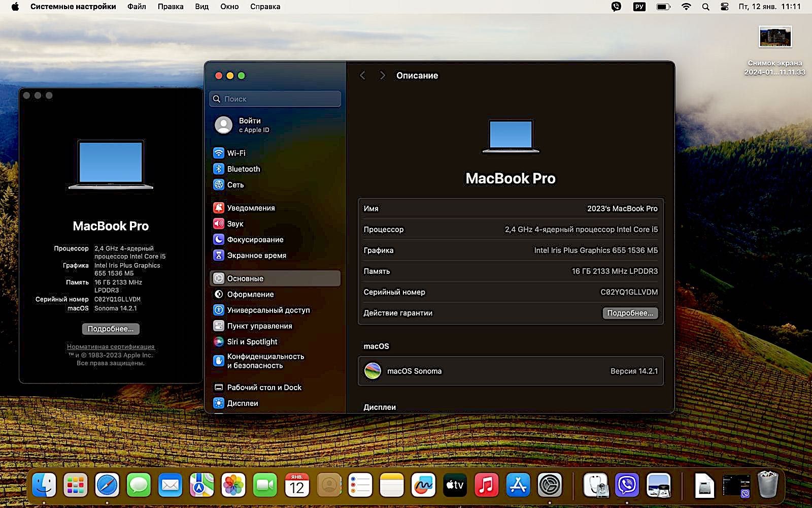812x508 pixels.
Task: Open the Справка menu
Action: [x=265, y=7]
